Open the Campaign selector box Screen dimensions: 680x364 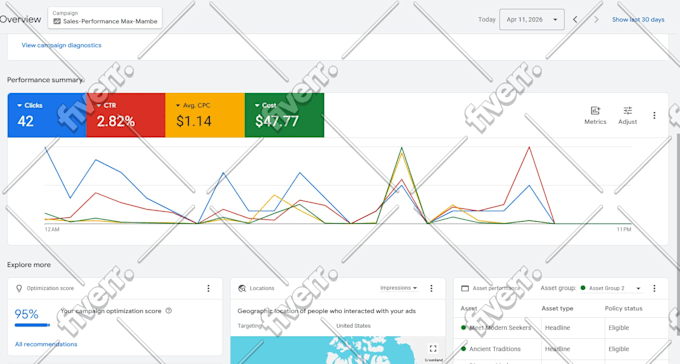pos(105,18)
